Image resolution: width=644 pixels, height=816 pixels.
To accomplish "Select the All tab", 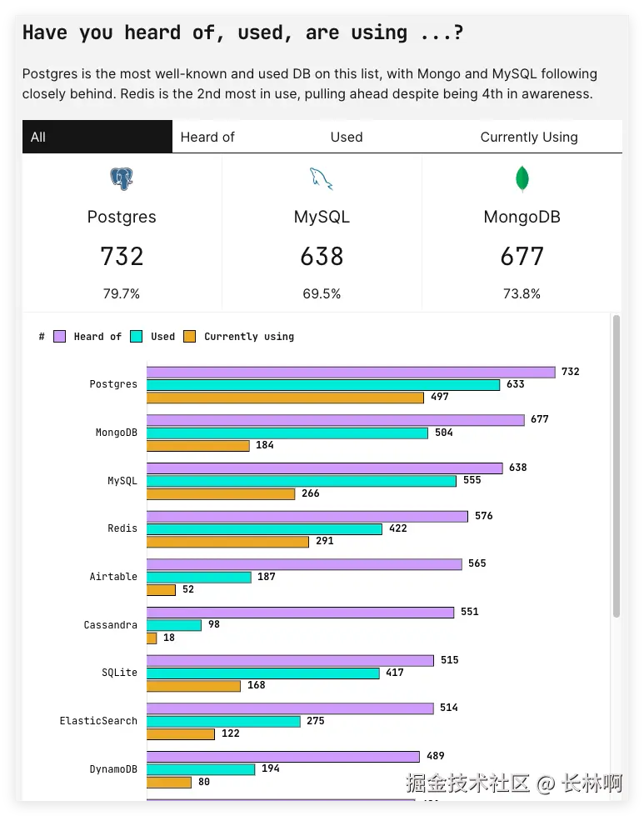I will (97, 137).
